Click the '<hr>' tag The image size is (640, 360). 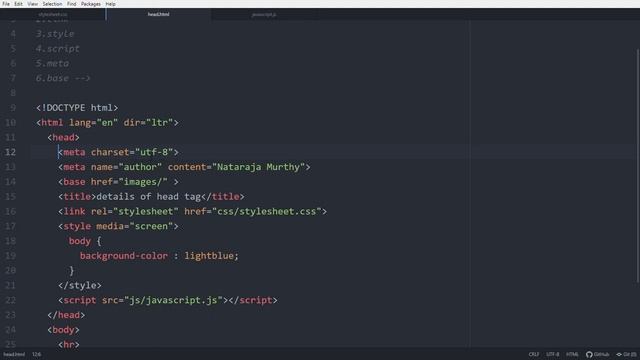click(69, 344)
